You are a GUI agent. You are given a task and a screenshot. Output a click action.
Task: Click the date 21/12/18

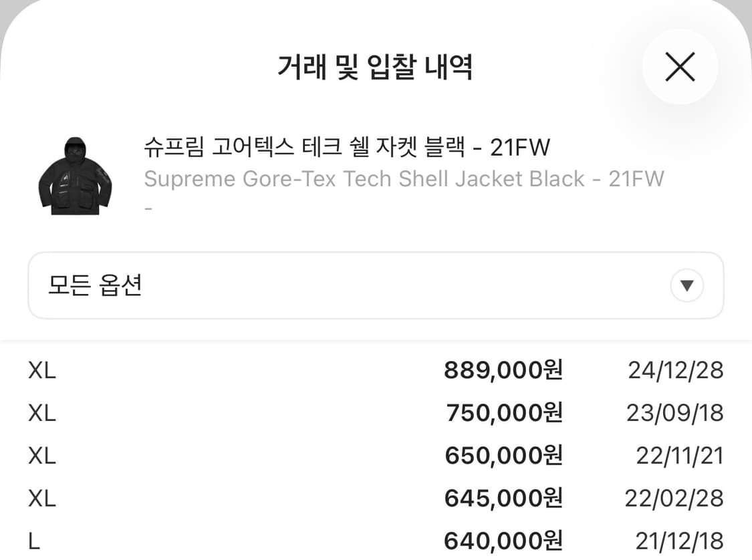(x=675, y=539)
